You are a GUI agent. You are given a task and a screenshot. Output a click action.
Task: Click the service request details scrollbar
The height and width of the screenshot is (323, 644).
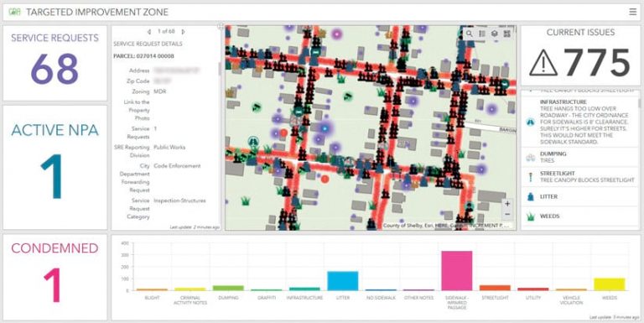220,69
